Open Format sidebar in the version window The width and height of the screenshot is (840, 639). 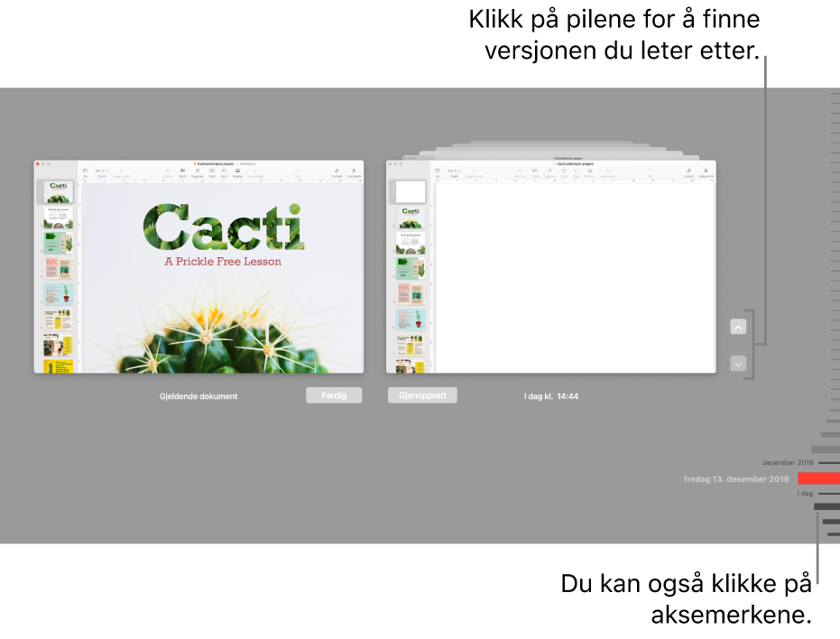pos(689,172)
